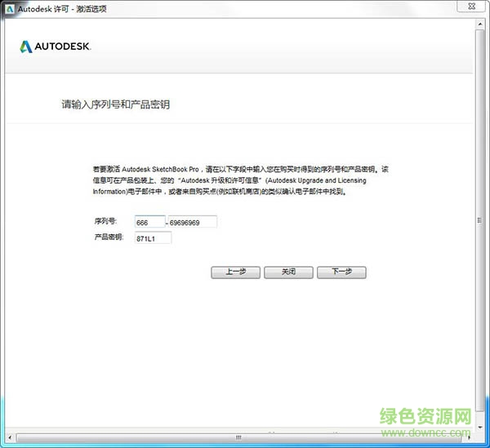This screenshot has width=490, height=448.
Task: Click the Autodesk triangular logo mark
Action: [24, 47]
